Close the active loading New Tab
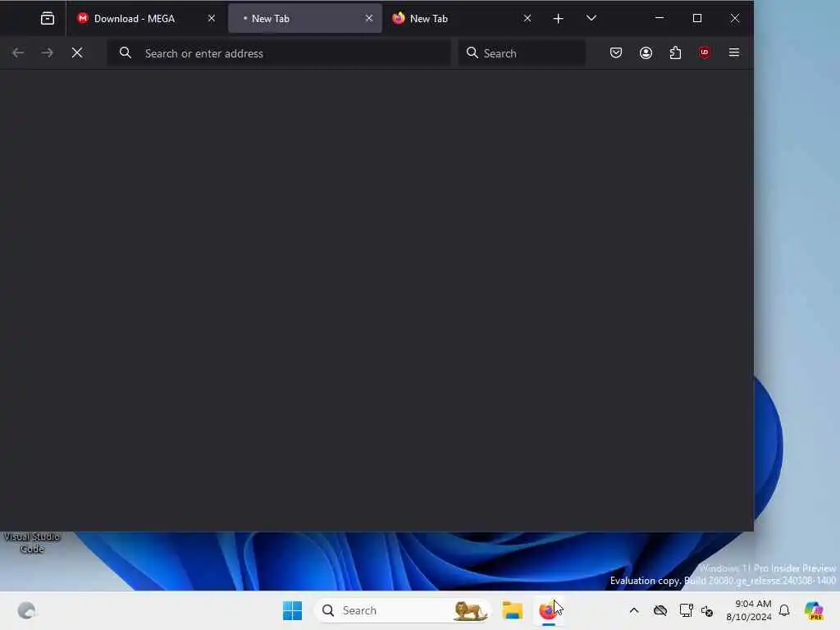Image resolution: width=840 pixels, height=630 pixels. (x=369, y=19)
